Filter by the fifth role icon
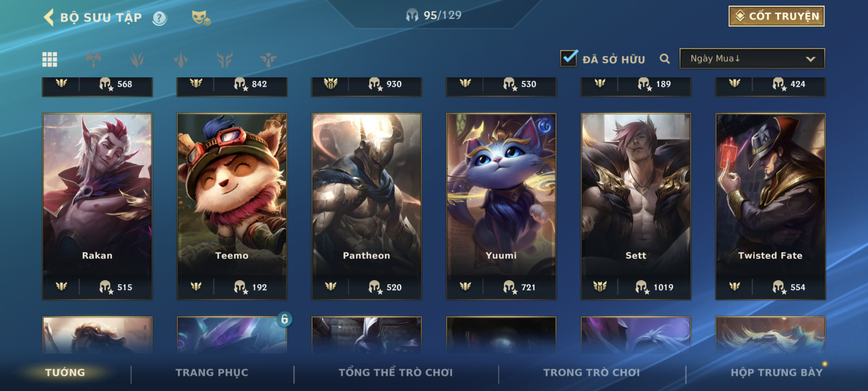Screen dimensions: 868x391 pyautogui.click(x=268, y=59)
